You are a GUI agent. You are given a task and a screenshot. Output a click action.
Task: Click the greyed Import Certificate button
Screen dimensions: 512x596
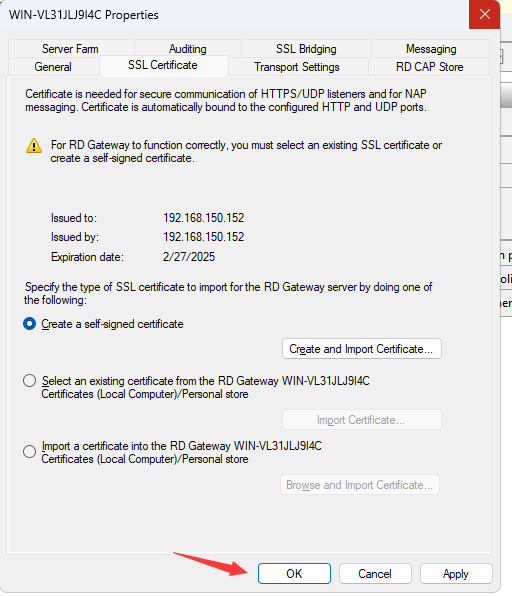pyautogui.click(x=361, y=420)
